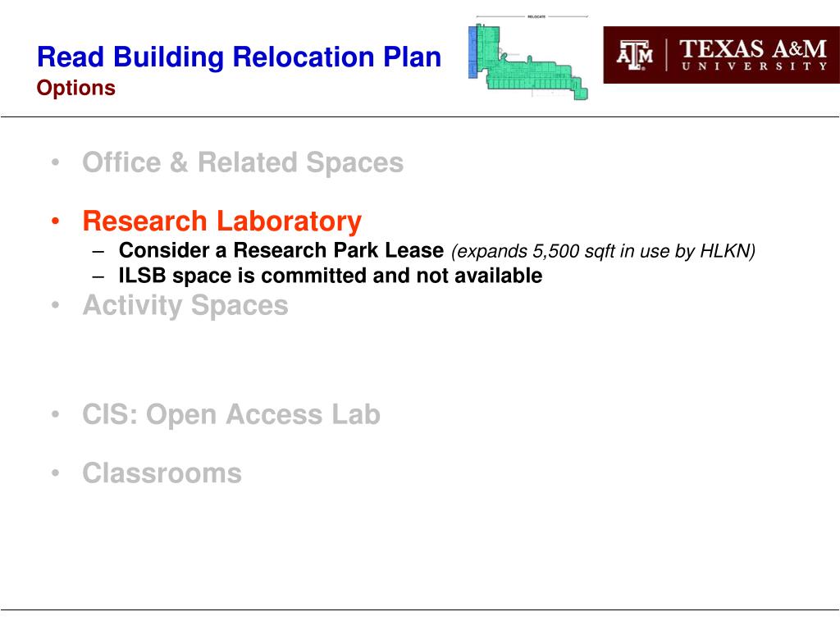
Task: Click the blue section of the floor plan
Action: [x=472, y=52]
